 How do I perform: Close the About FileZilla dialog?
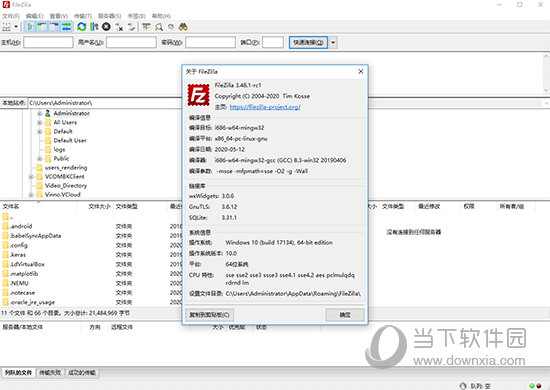[361, 71]
